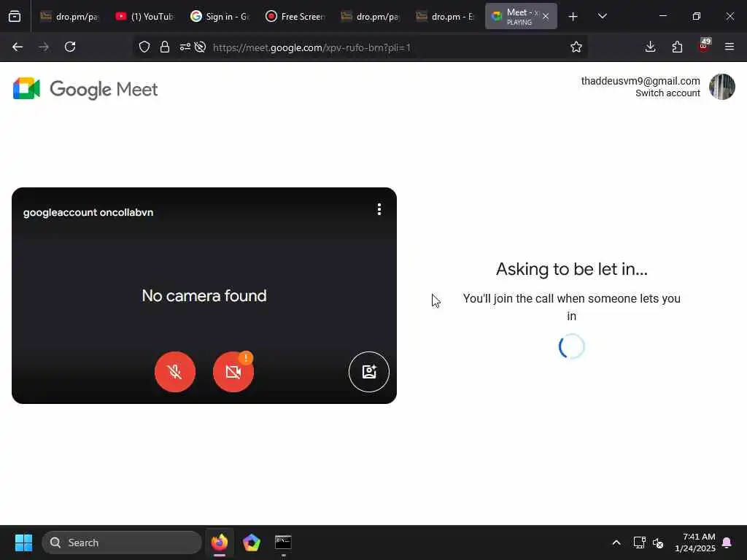This screenshot has height=560, width=747.
Task: Click the No camera found message
Action: click(x=204, y=296)
